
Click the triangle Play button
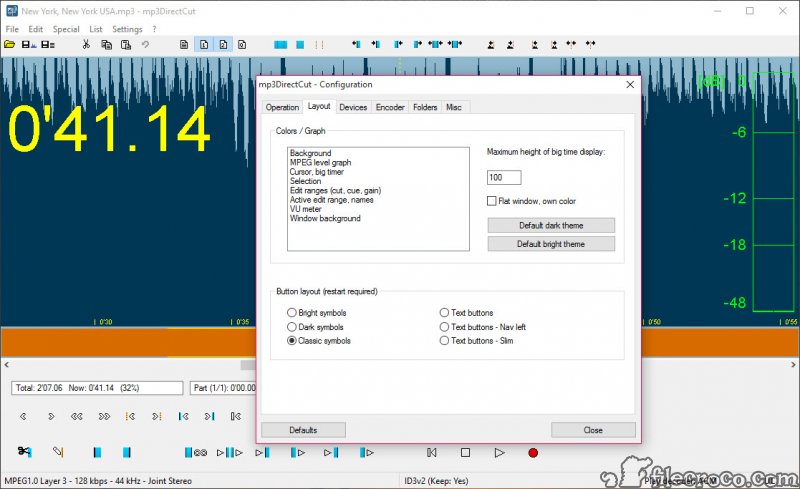[499, 452]
